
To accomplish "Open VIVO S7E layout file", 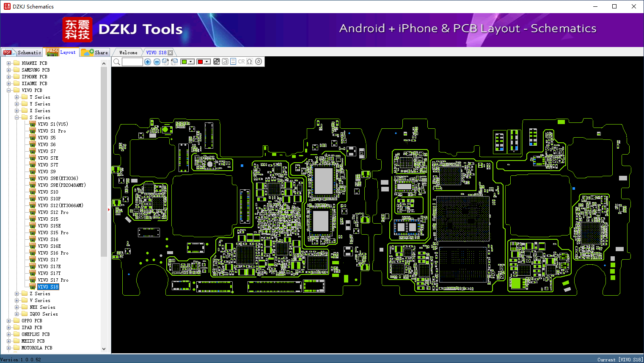I will (x=48, y=158).
